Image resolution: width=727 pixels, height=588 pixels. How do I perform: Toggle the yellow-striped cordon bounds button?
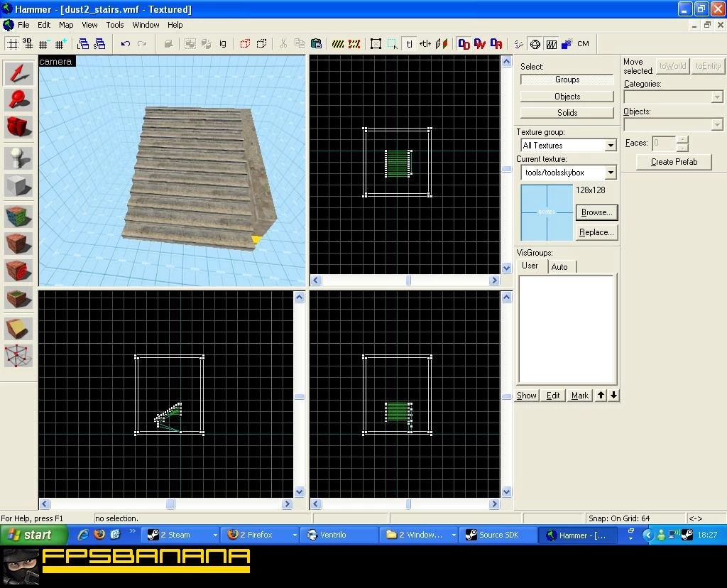click(337, 44)
